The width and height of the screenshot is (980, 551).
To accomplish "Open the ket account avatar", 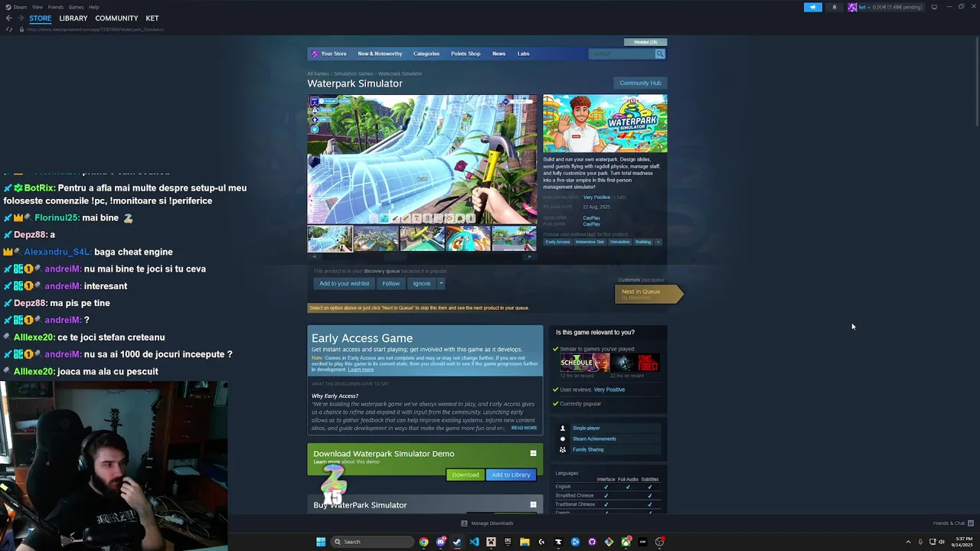I will pos(852,7).
